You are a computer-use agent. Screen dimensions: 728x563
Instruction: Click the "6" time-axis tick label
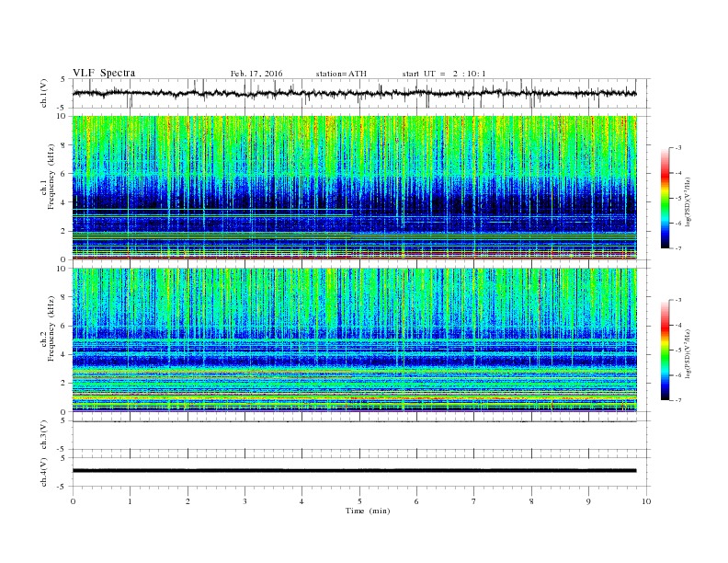click(416, 501)
